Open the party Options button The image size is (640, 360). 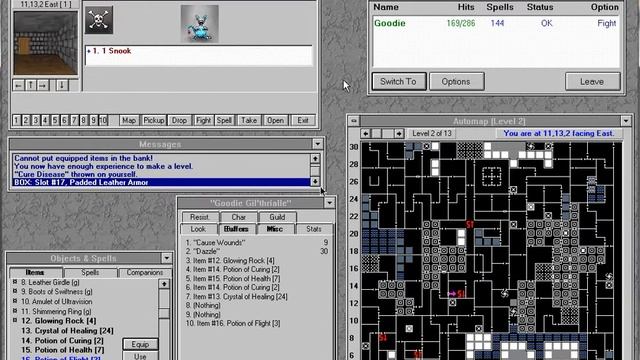456,82
